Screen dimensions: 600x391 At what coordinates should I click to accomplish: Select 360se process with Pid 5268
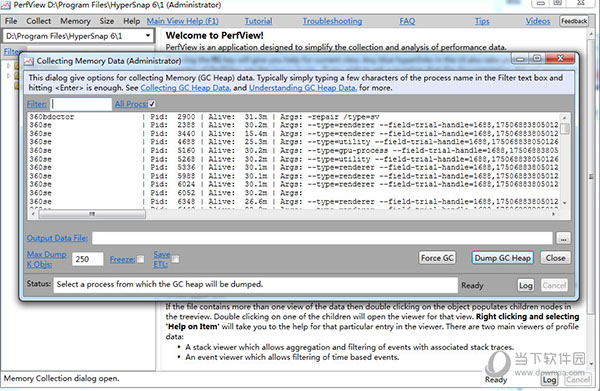[x=294, y=159]
